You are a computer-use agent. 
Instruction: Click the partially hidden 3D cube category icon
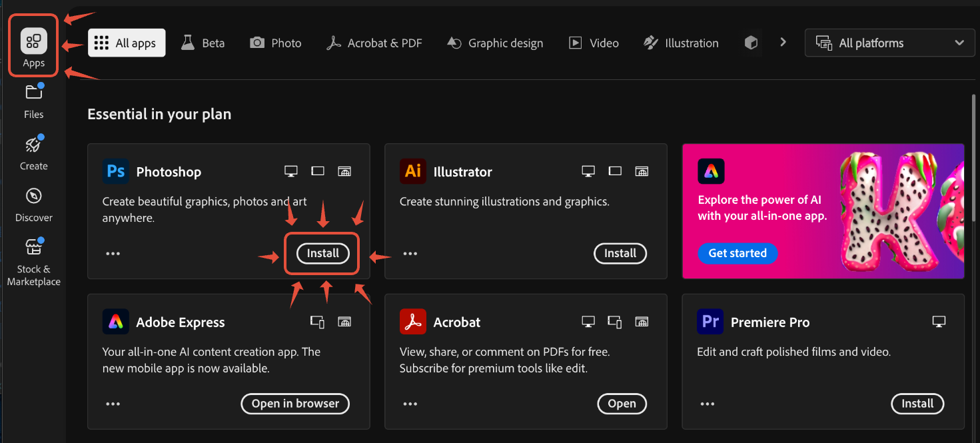751,43
